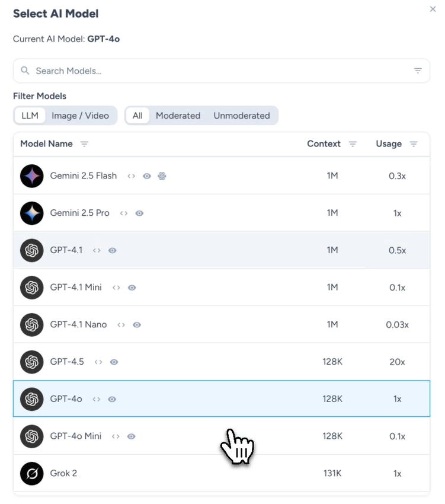The width and height of the screenshot is (445, 504).
Task: Click the vision eye icon next to GPT-4.5
Action: point(114,362)
